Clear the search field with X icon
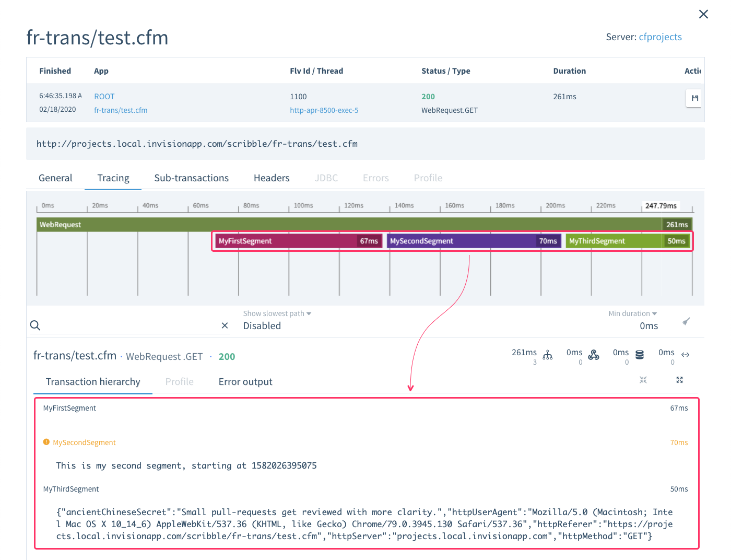 pyautogui.click(x=225, y=325)
